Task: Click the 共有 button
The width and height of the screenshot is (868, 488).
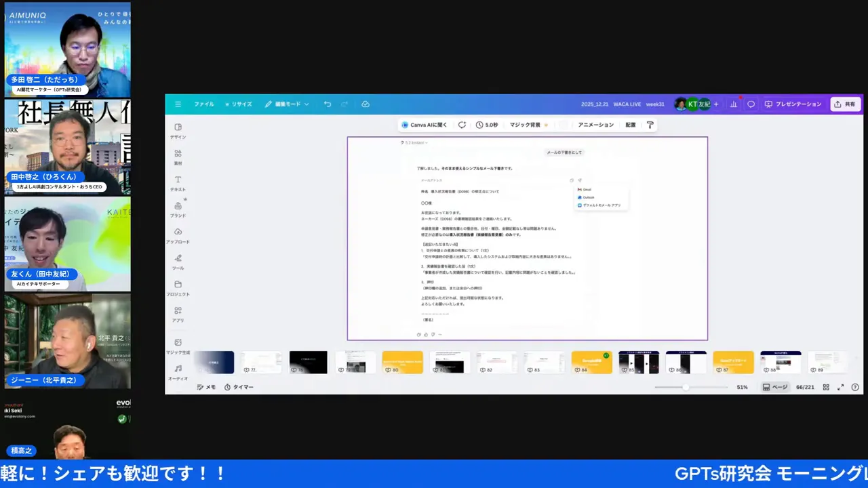Action: pyautogui.click(x=845, y=104)
